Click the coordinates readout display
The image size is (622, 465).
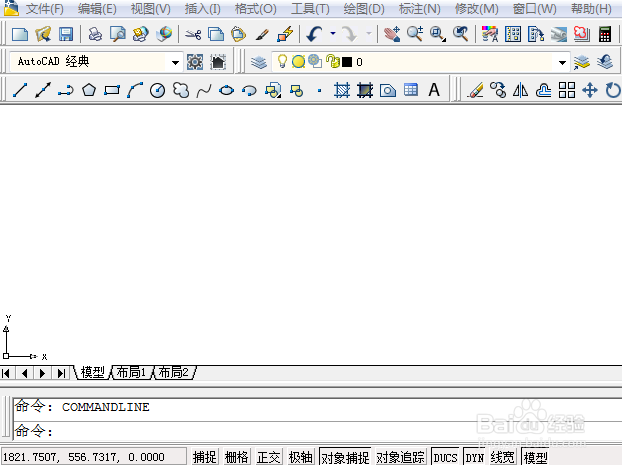[94, 457]
